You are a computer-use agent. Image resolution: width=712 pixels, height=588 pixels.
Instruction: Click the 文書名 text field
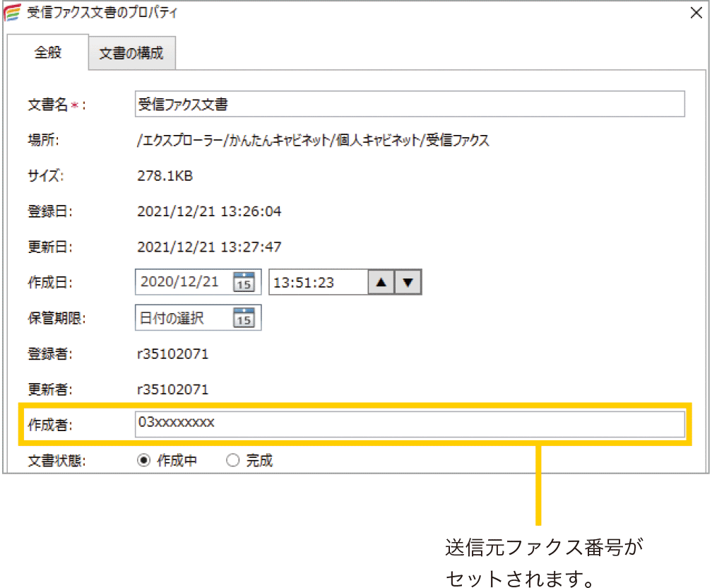pyautogui.click(x=409, y=104)
